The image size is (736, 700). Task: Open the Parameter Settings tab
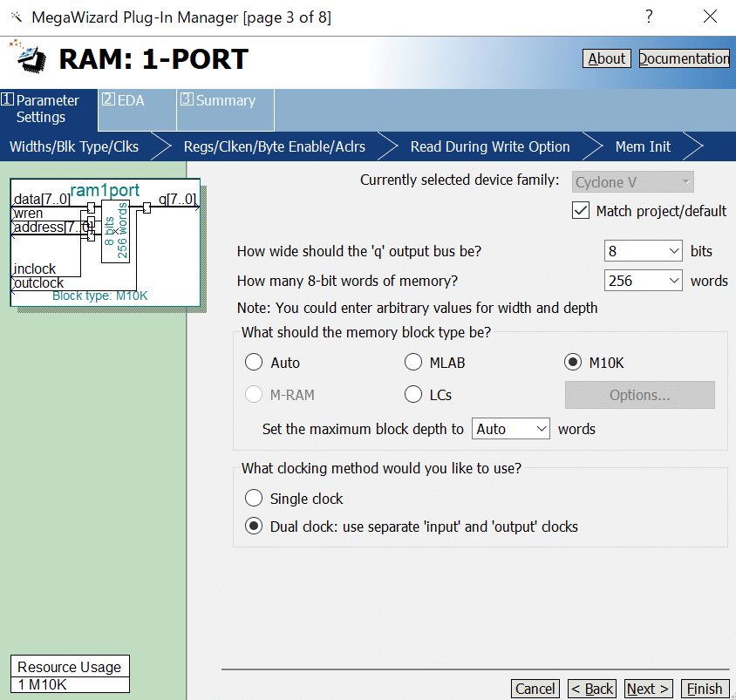tap(48, 109)
